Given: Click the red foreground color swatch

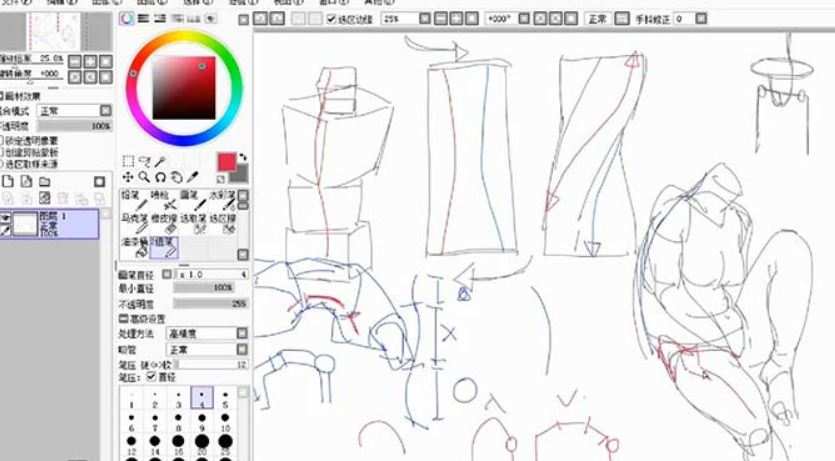Looking at the screenshot, I should coord(228,162).
